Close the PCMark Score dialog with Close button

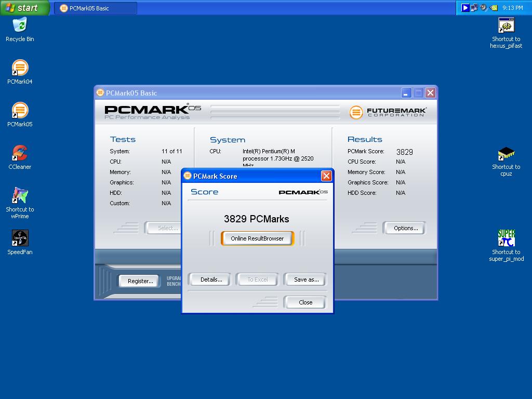click(305, 302)
